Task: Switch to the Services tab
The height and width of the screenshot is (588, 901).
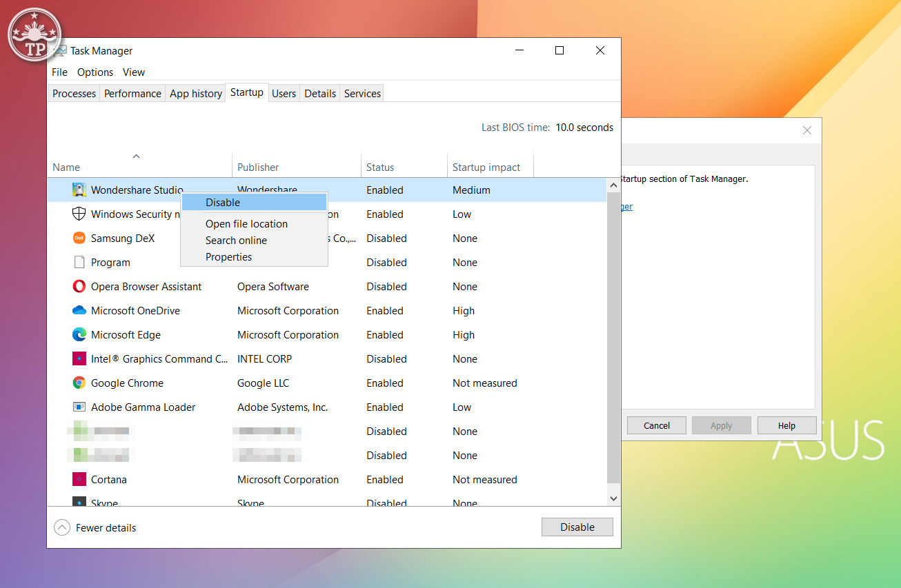Action: click(362, 94)
